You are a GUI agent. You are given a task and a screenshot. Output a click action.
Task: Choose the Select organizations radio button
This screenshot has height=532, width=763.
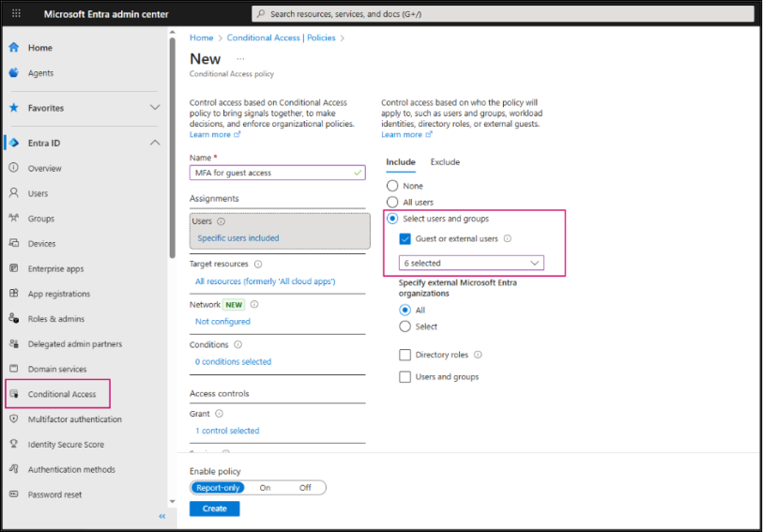point(404,327)
